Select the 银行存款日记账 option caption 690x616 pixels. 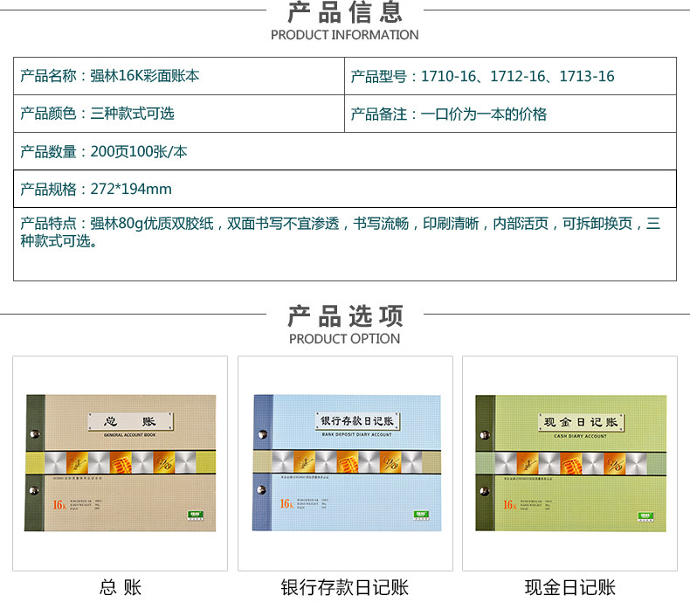pyautogui.click(x=345, y=587)
